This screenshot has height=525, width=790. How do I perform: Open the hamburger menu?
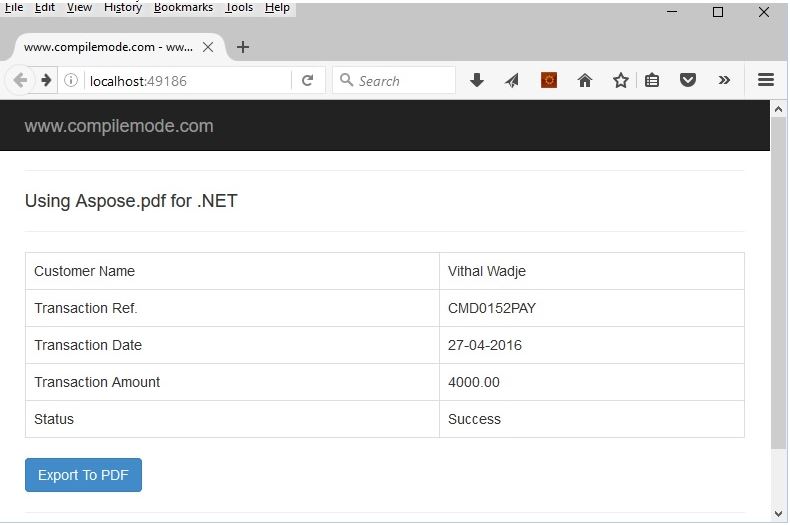[x=766, y=80]
